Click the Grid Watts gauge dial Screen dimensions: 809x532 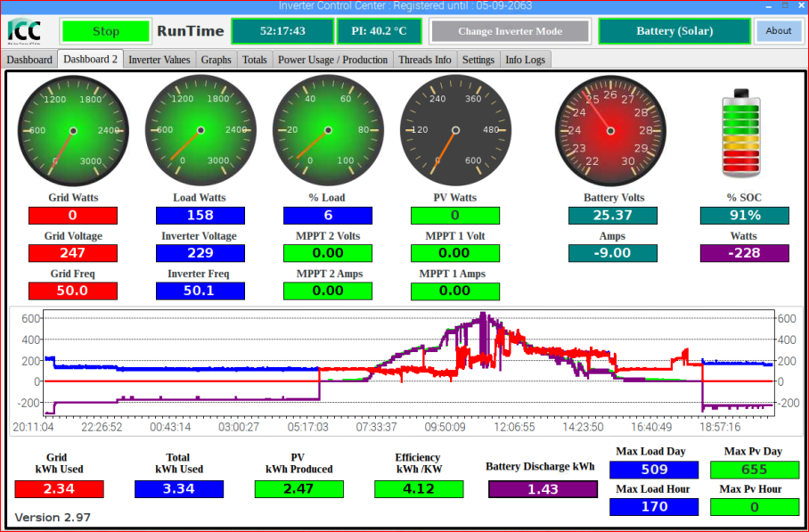[73, 130]
